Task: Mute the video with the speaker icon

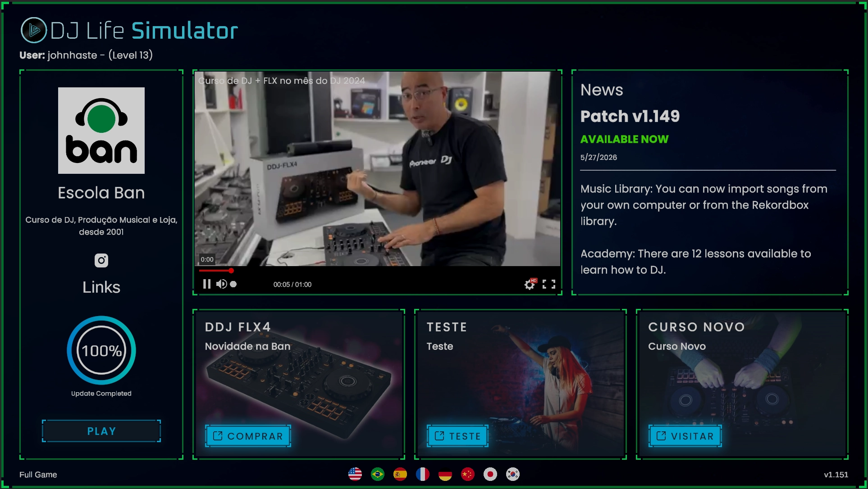Action: point(221,284)
